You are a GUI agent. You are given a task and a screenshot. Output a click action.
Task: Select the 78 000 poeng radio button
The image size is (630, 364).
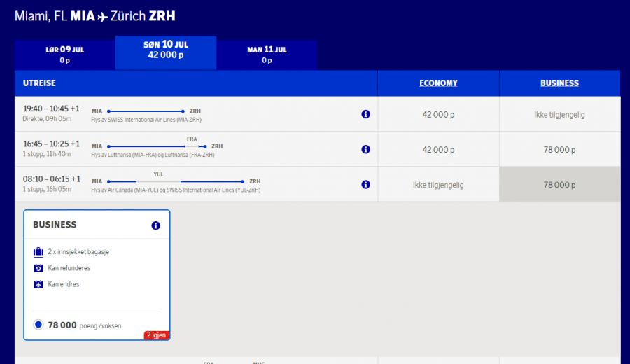[x=38, y=325]
